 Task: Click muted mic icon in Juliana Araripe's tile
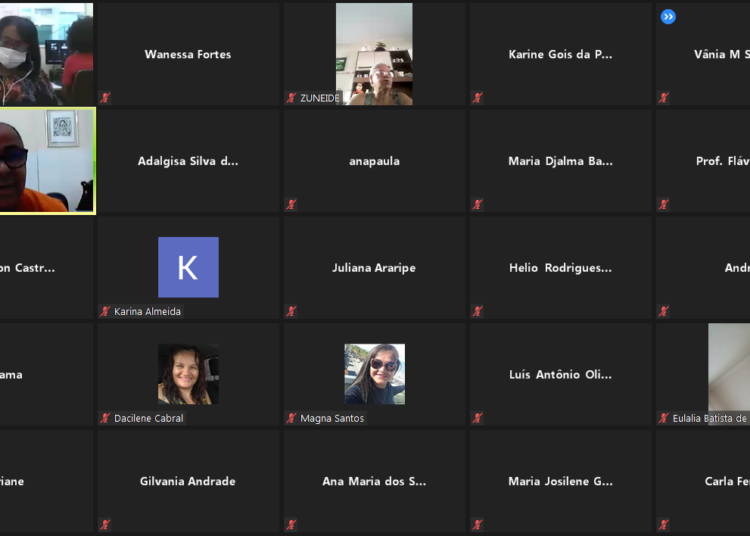(x=292, y=311)
